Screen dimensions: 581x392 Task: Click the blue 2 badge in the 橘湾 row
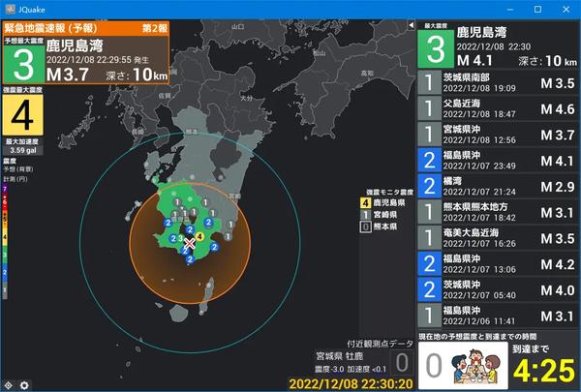[429, 187]
